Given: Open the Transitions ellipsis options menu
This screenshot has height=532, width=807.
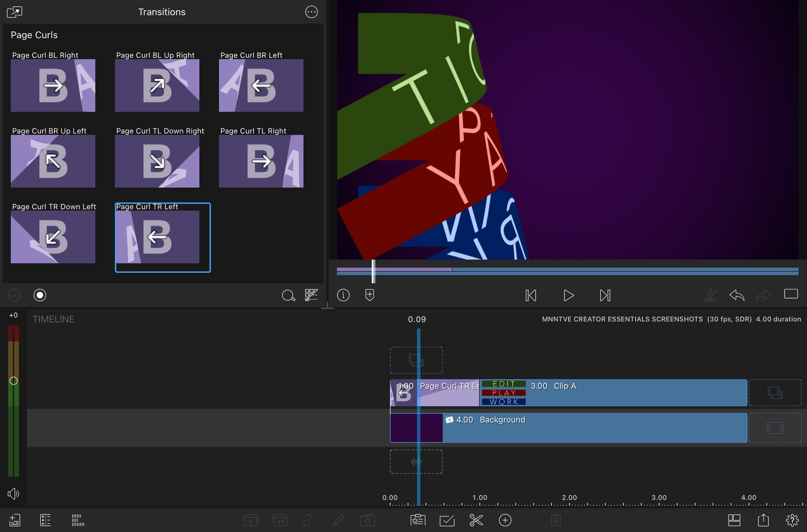Looking at the screenshot, I should (311, 12).
